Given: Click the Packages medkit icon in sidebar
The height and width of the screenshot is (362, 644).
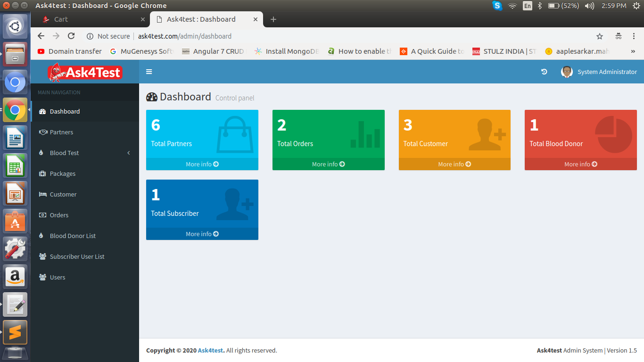Looking at the screenshot, I should click(x=42, y=174).
